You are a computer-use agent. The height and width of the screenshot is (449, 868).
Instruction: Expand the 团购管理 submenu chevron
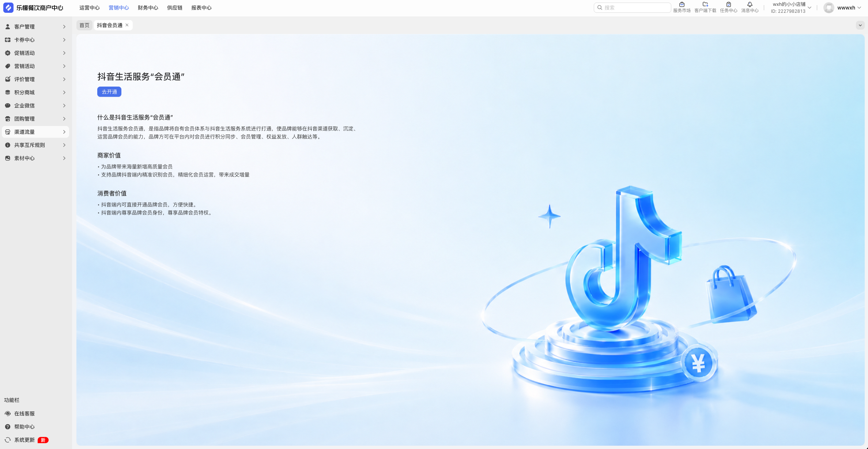tap(64, 119)
